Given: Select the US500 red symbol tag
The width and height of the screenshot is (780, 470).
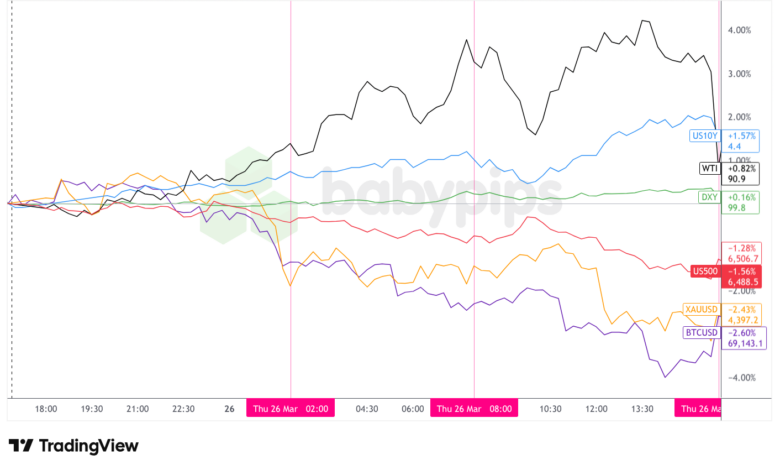Looking at the screenshot, I should (704, 270).
